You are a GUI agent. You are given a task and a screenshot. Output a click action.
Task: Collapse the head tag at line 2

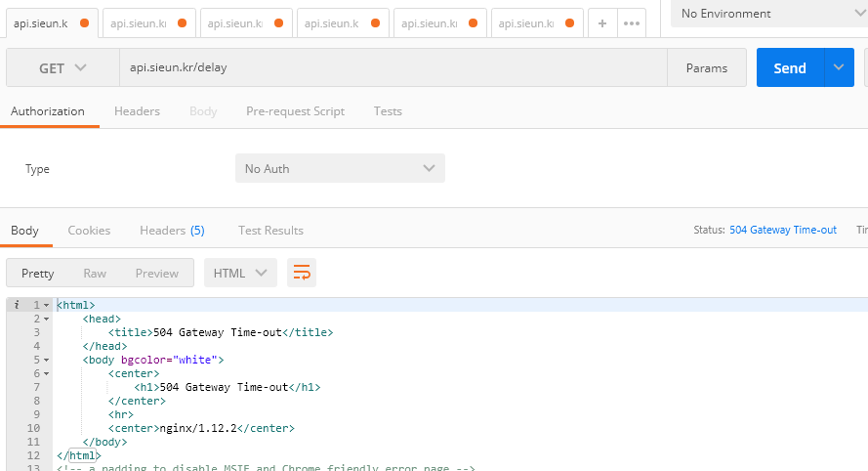click(x=47, y=320)
